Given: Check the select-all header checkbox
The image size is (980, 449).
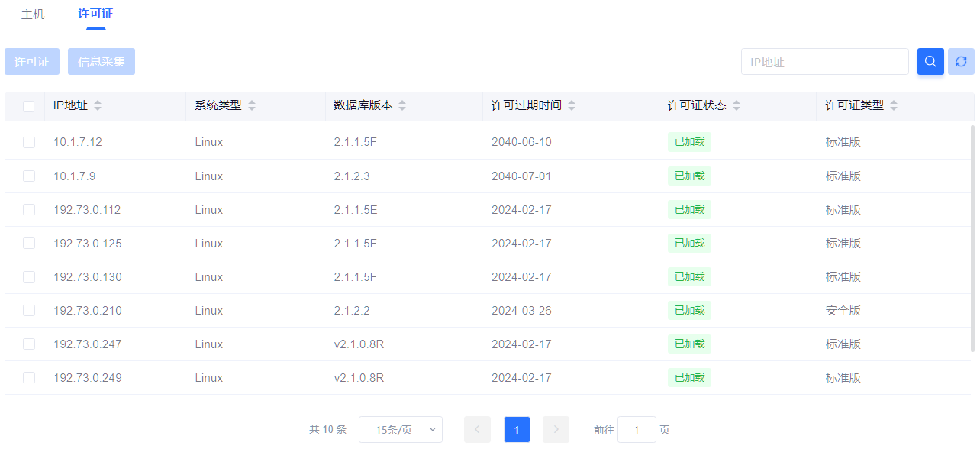Looking at the screenshot, I should coord(29,106).
